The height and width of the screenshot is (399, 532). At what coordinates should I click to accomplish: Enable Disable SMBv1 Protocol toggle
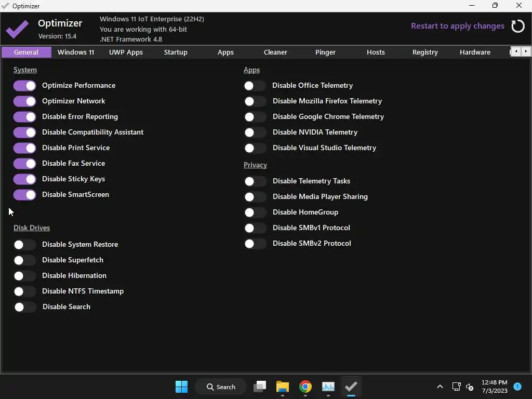pos(255,229)
